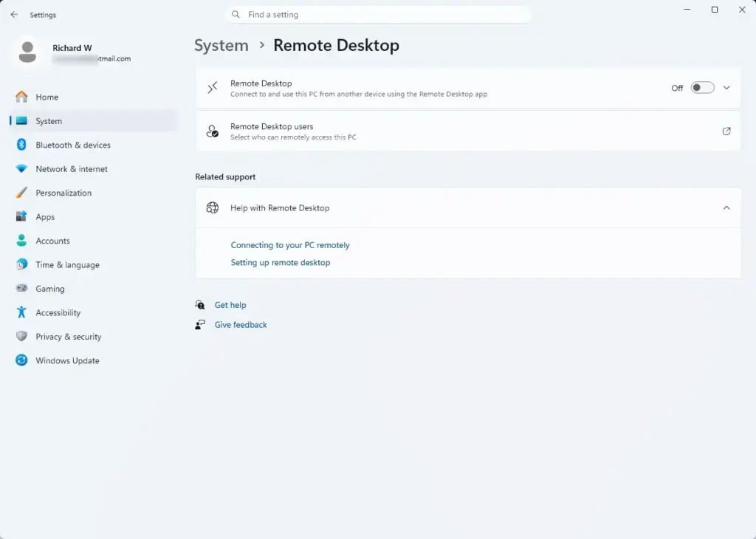Open Personalization settings

point(93,193)
